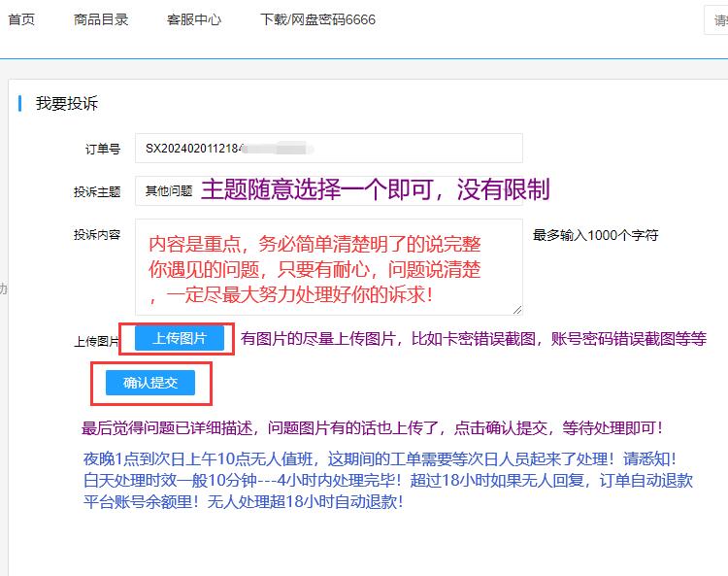Click the 投诉内容 field label
This screenshot has height=576, width=728.
pyautogui.click(x=97, y=235)
